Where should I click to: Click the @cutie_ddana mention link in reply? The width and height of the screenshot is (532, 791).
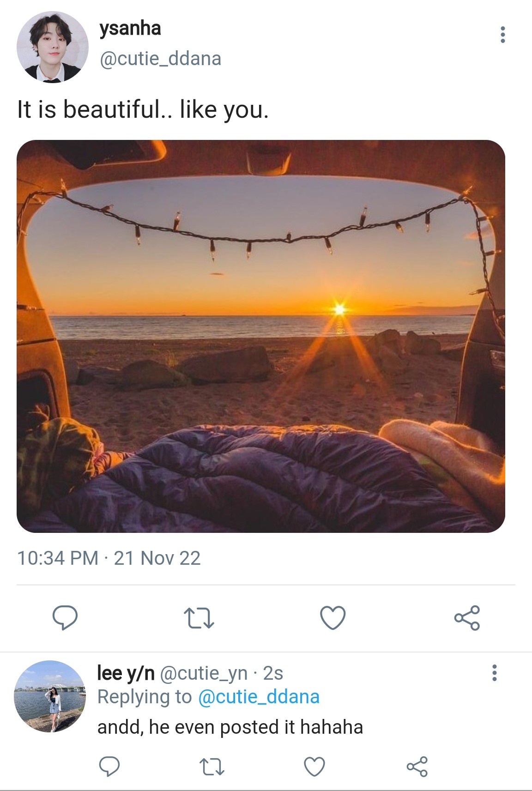point(259,697)
